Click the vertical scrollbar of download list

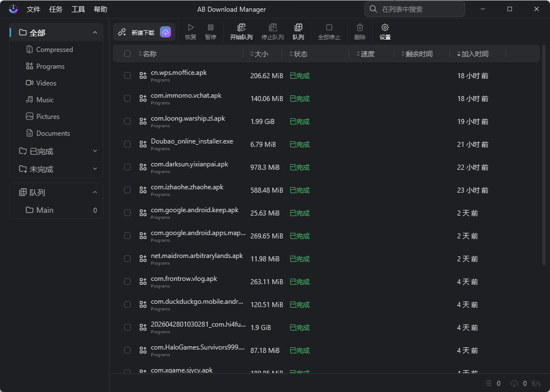(544, 154)
